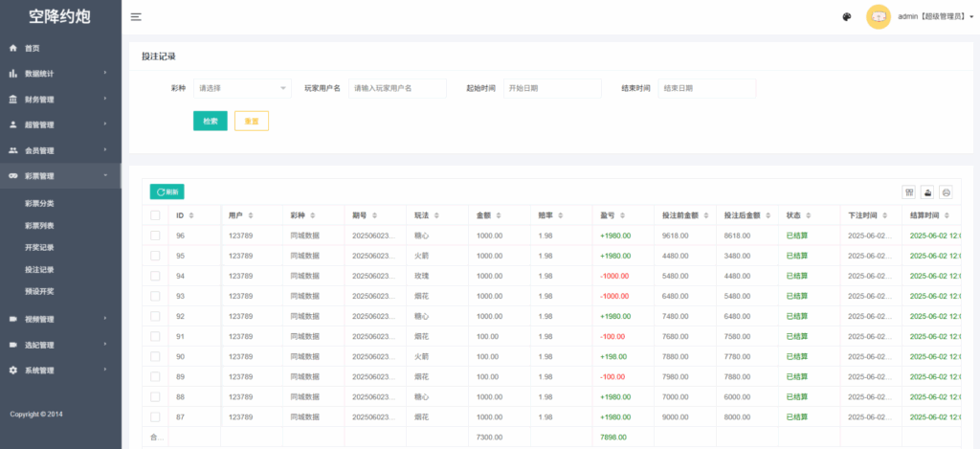Click the 开始日期 start date field
This screenshot has height=449, width=980.
click(x=552, y=88)
